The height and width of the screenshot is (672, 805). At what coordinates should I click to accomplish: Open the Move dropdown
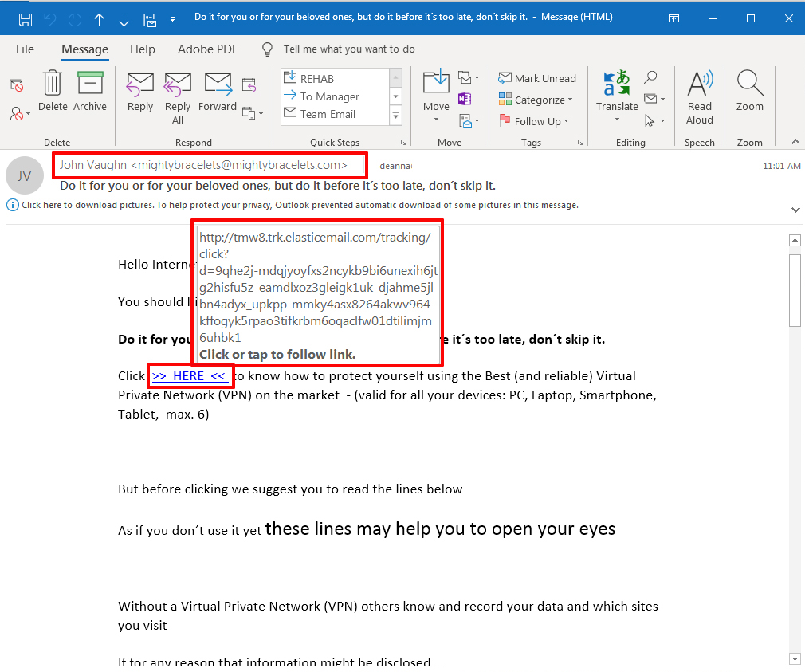coord(437,97)
